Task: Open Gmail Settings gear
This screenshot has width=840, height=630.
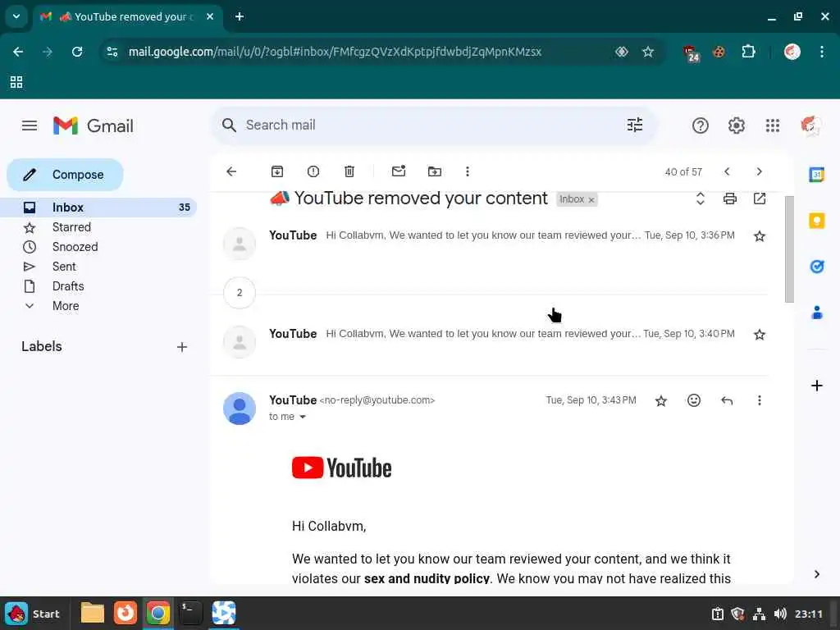Action: 736,126
